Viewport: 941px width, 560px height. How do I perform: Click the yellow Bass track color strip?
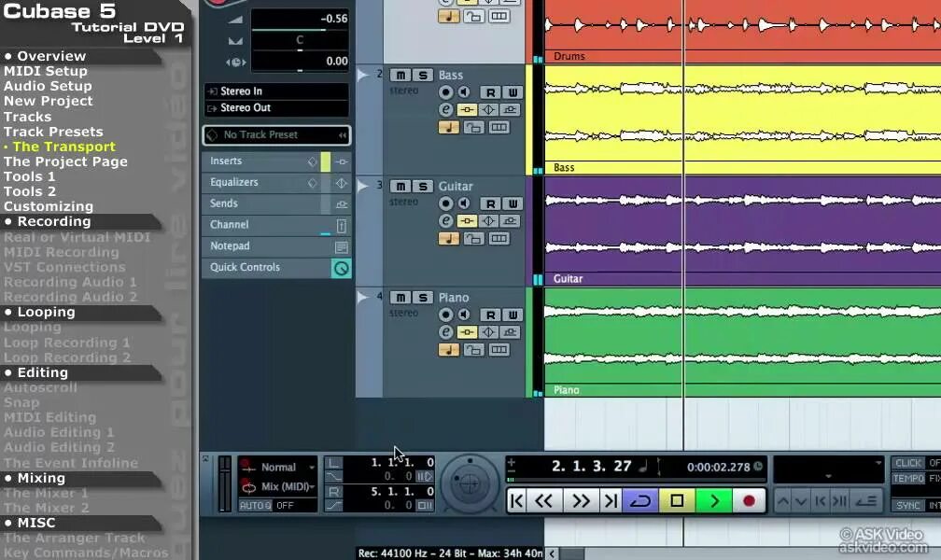[528, 119]
